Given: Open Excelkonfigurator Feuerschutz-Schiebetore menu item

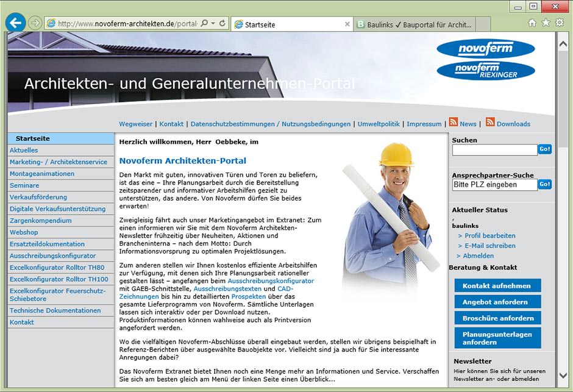Looking at the screenshot, I should [61, 294].
